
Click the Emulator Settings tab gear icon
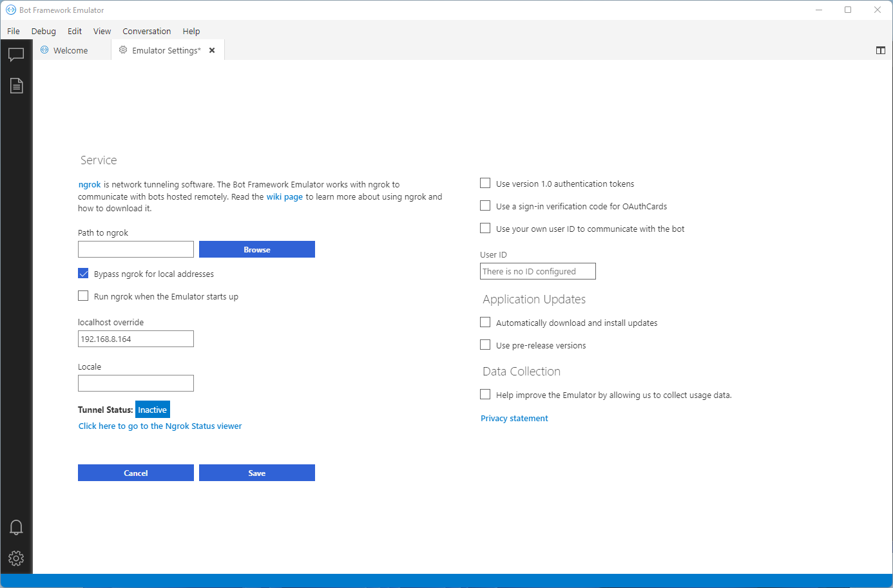tap(123, 50)
